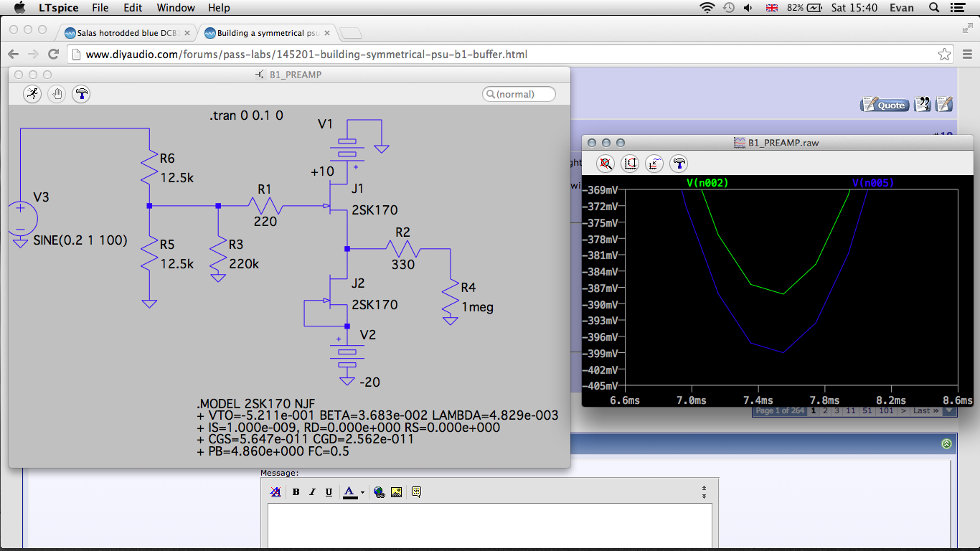Click the browser address bar URL
The height and width of the screenshot is (551, 980).
point(306,55)
